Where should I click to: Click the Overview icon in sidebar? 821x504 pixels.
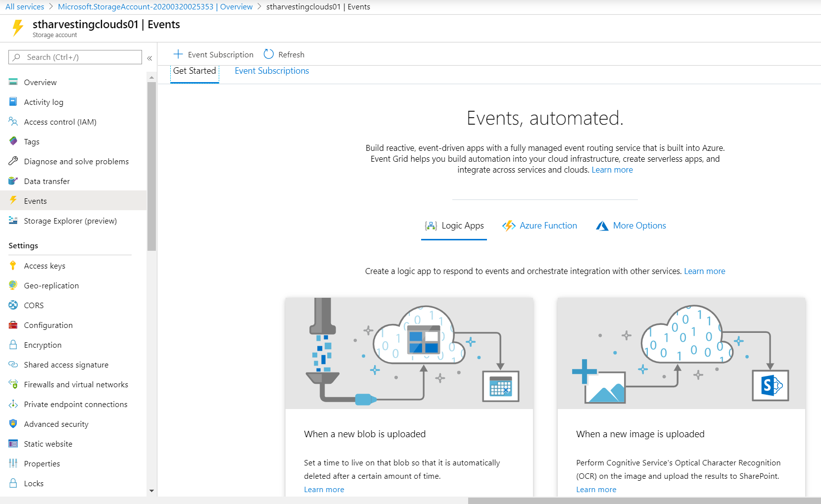point(13,82)
